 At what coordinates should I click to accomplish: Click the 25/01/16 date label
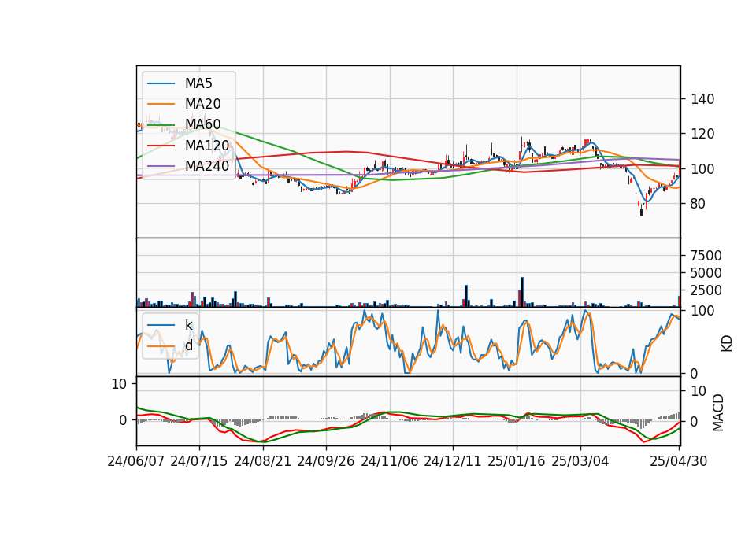(517, 461)
